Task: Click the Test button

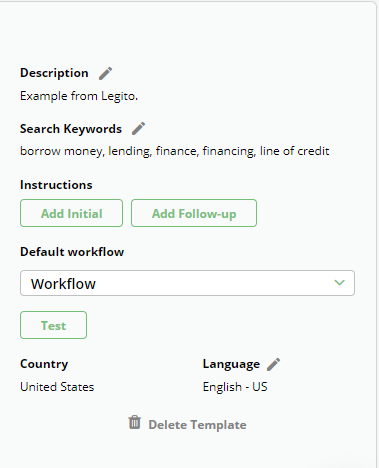Action: (x=53, y=325)
